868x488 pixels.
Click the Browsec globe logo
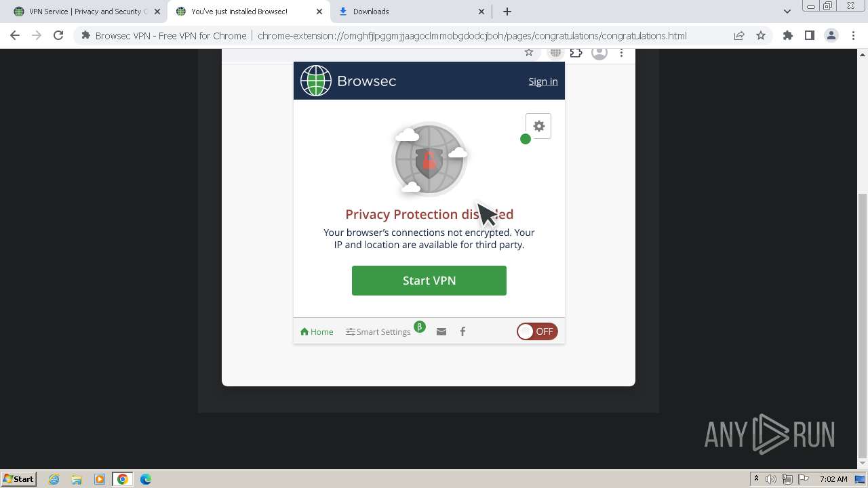(316, 81)
